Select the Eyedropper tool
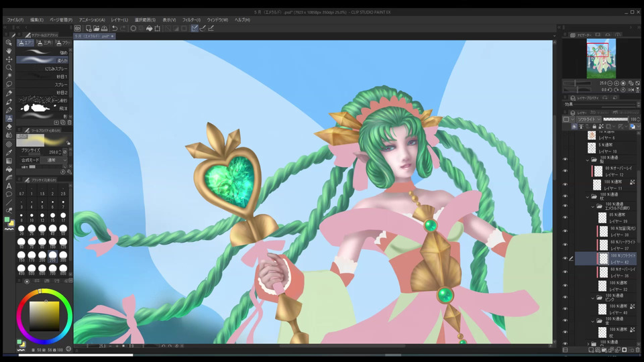 pos(9,152)
